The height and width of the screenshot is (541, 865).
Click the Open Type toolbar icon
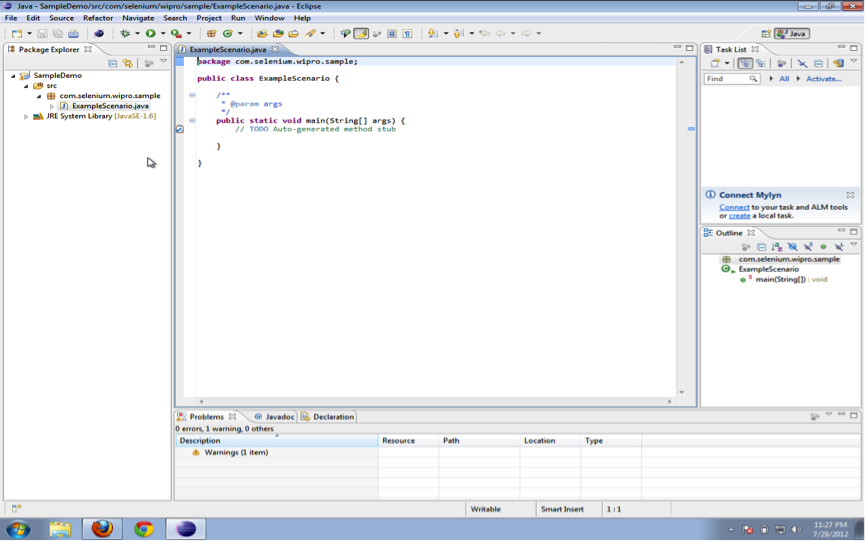(262, 34)
